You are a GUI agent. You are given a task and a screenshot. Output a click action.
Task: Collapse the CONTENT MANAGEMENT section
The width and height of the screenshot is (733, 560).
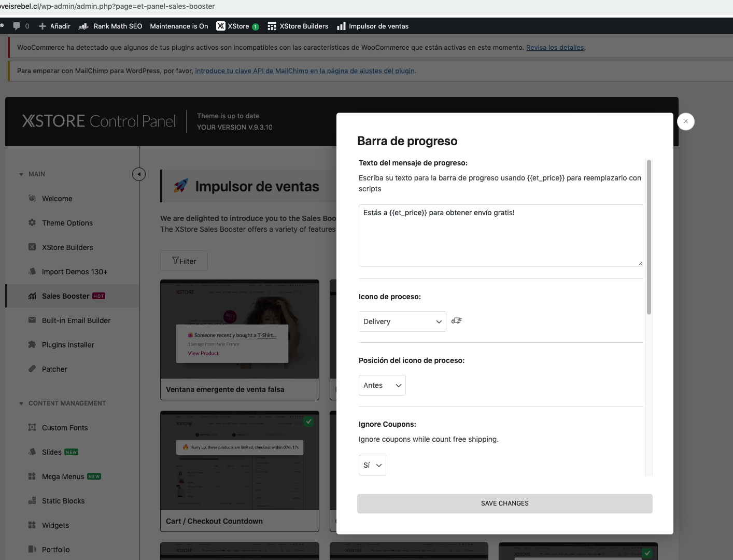point(62,403)
